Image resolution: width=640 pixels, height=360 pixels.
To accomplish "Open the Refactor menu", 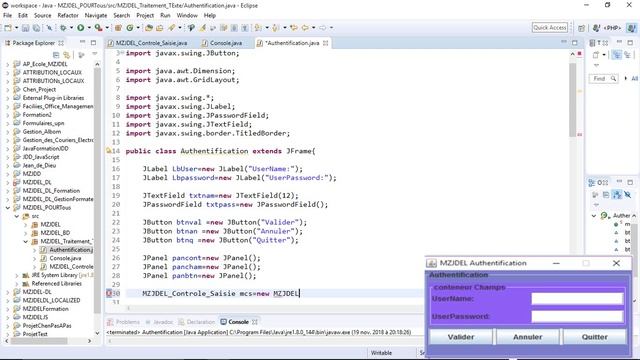I will click(68, 16).
